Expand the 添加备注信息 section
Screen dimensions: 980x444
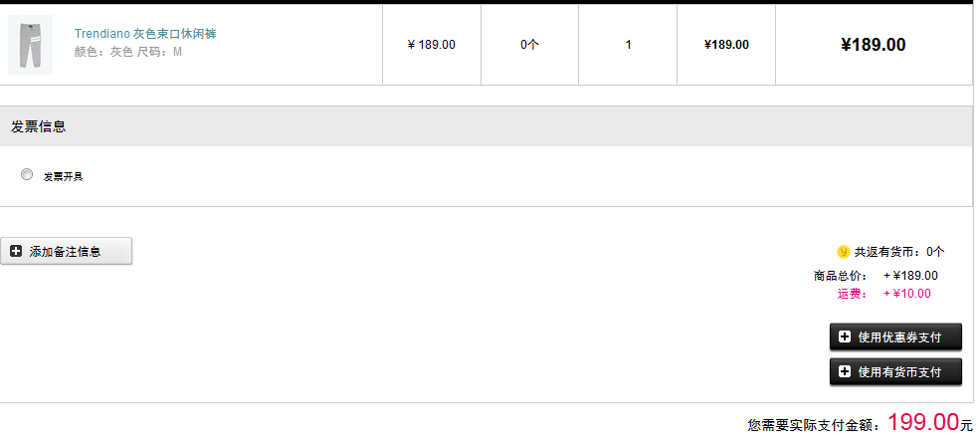66,252
